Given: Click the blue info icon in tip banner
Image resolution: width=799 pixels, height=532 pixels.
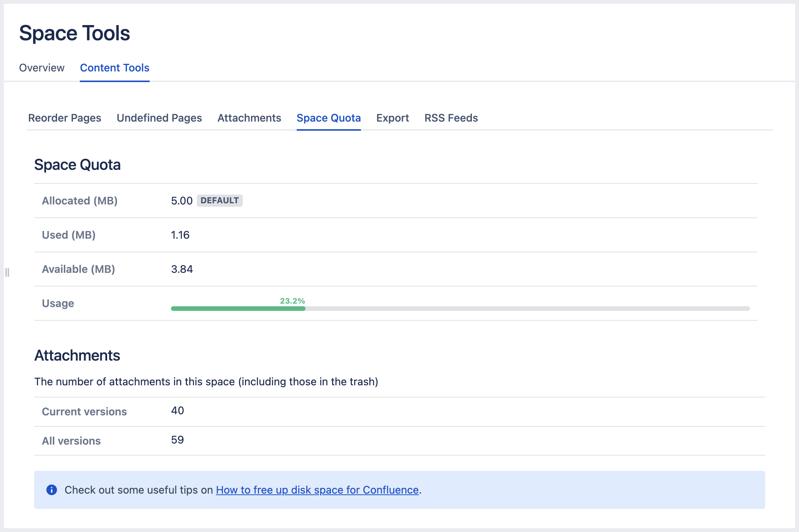Looking at the screenshot, I should pos(52,490).
